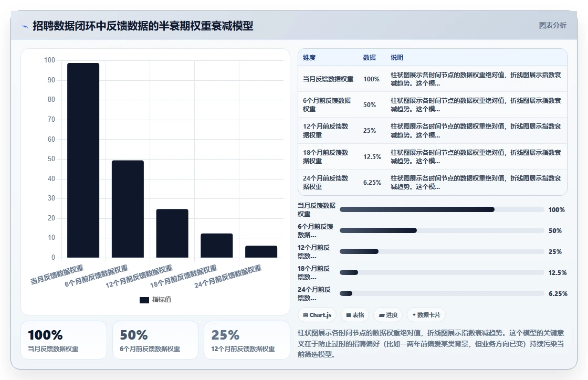This screenshot has height=380, width=588.
Task: Click table row label 6个月前反馈数据权重
Action: click(x=327, y=104)
